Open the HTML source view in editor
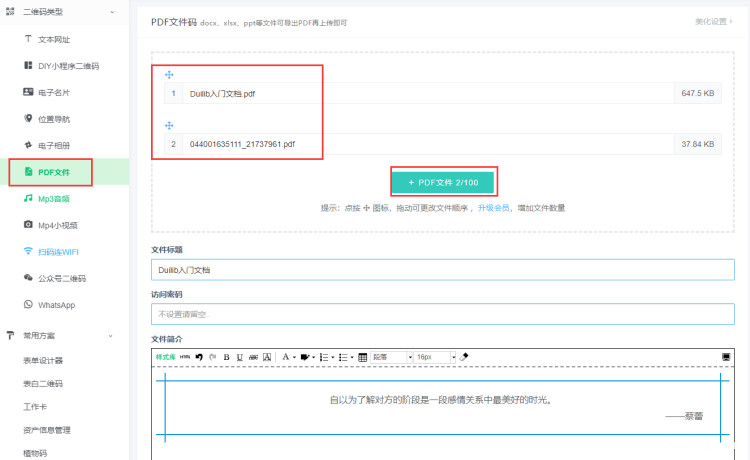 click(x=185, y=357)
